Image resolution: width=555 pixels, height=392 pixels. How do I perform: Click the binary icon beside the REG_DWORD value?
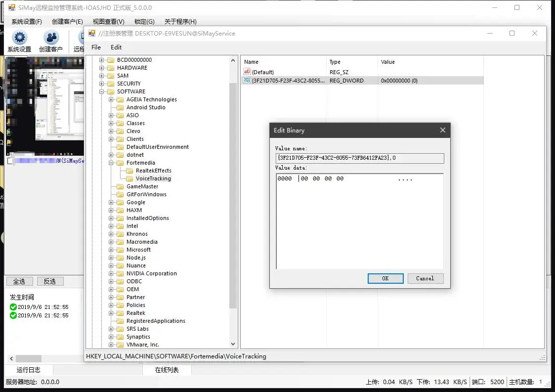[246, 80]
